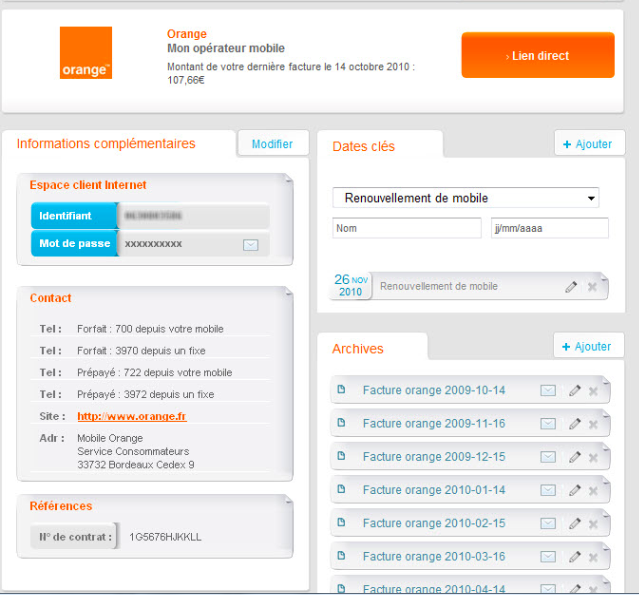639x595 pixels.
Task: Open the Renouvellement de mobile dropdown
Action: point(465,198)
